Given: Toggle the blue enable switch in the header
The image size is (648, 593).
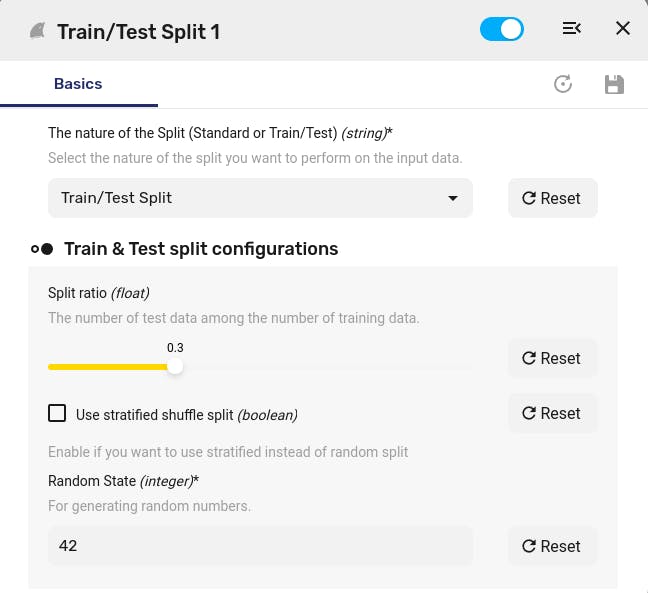Looking at the screenshot, I should [502, 29].
